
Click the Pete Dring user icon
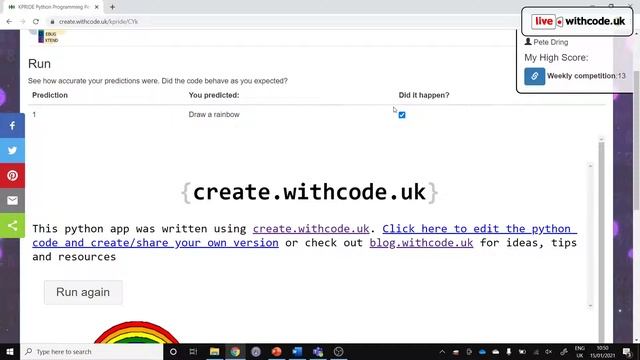[528, 42]
